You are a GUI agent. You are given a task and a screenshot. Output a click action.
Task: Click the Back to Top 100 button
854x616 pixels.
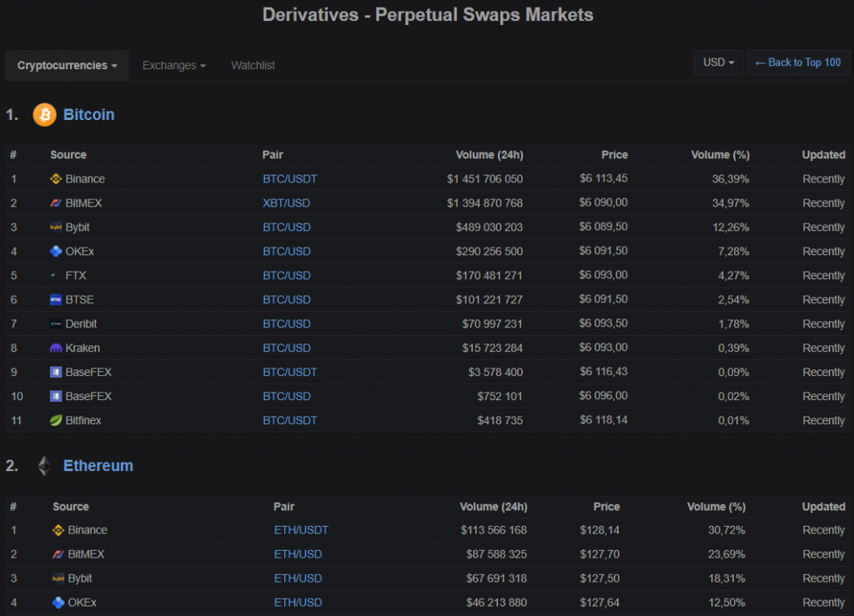[797, 62]
